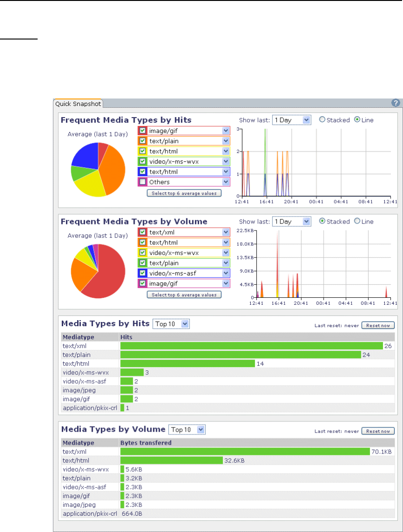This screenshot has width=403, height=532.
Task: Click the text/xml hits bar showing 26
Action: click(x=252, y=346)
